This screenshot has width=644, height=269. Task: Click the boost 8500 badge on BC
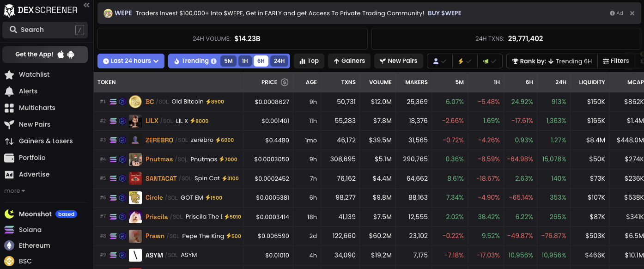(215, 102)
